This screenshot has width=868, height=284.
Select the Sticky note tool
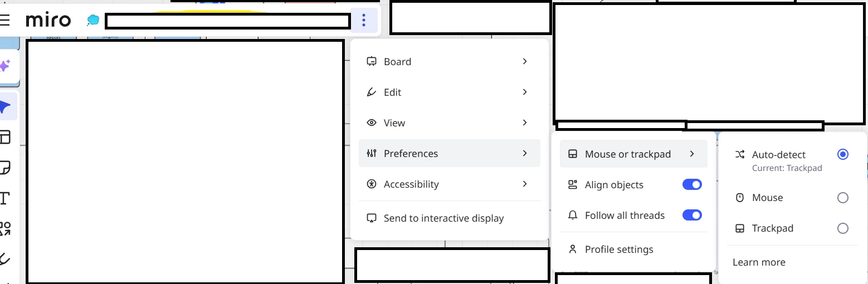pyautogui.click(x=5, y=168)
